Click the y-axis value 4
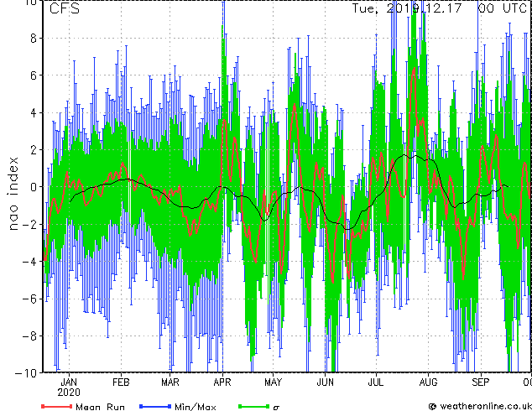532x411 pixels. point(34,112)
